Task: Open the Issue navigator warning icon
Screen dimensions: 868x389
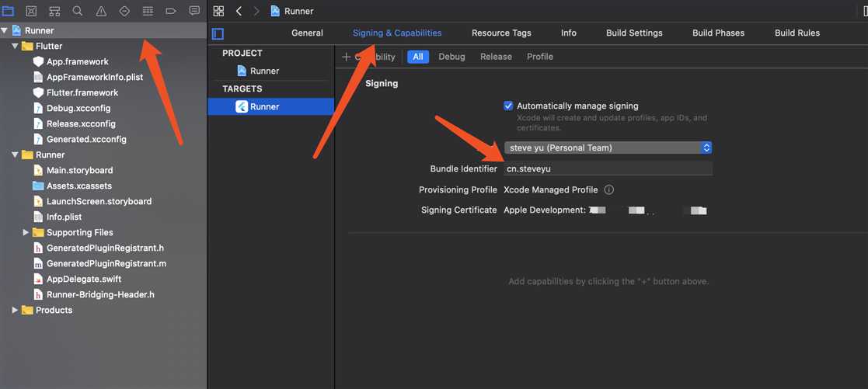Action: [x=101, y=11]
